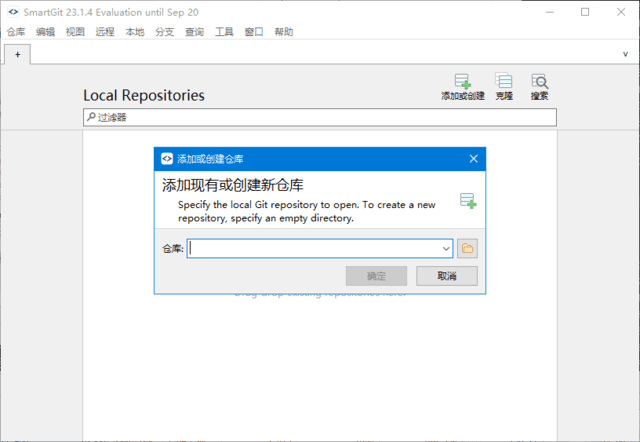Click the add repository icon in dialog header
The height and width of the screenshot is (442, 640).
coord(468,201)
